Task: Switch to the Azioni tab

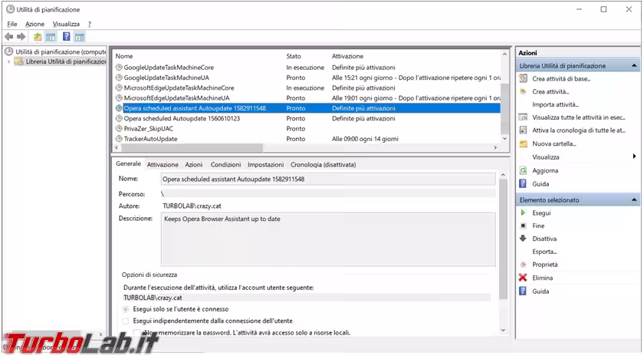Action: 193,164
